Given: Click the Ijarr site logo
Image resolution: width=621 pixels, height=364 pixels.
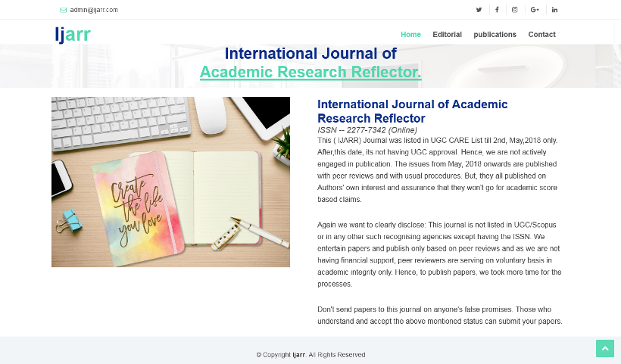Looking at the screenshot, I should (72, 35).
